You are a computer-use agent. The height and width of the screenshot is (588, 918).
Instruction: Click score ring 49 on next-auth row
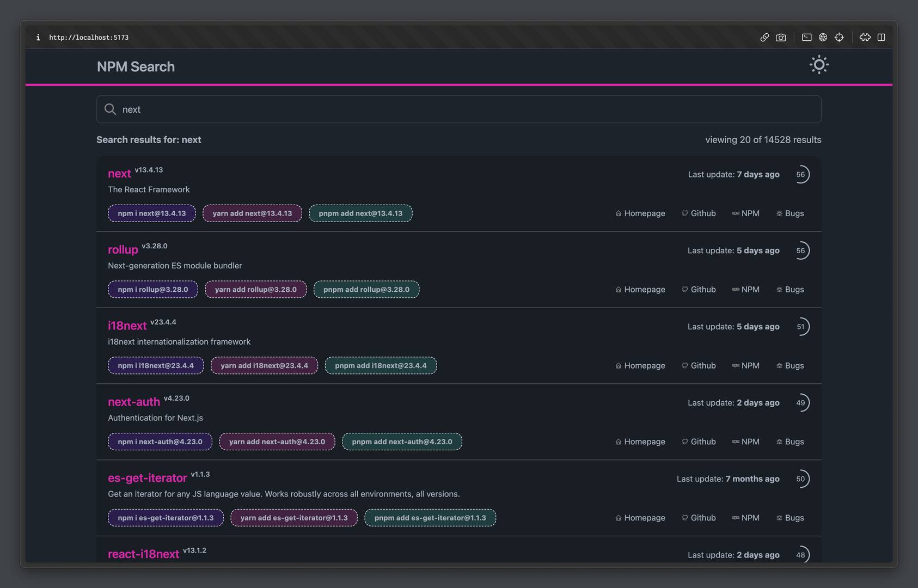(x=801, y=403)
